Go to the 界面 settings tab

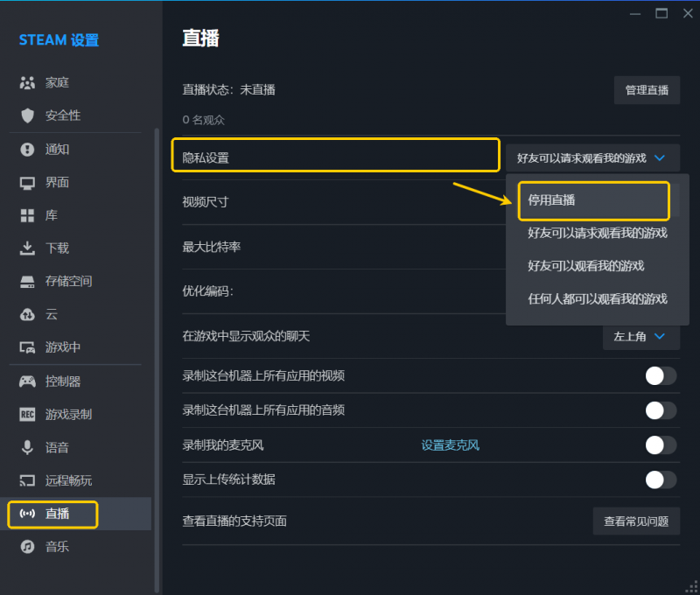76,183
